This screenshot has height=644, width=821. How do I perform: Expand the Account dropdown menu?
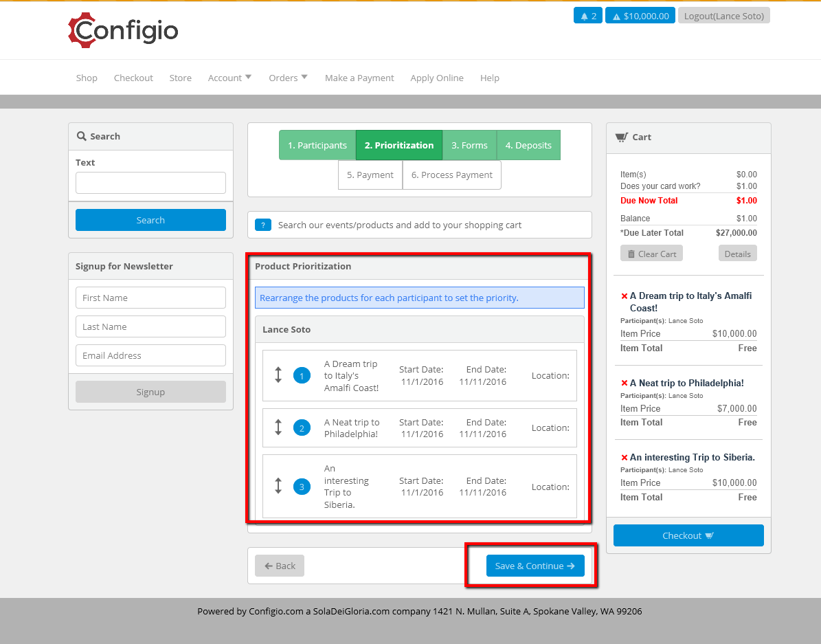229,78
